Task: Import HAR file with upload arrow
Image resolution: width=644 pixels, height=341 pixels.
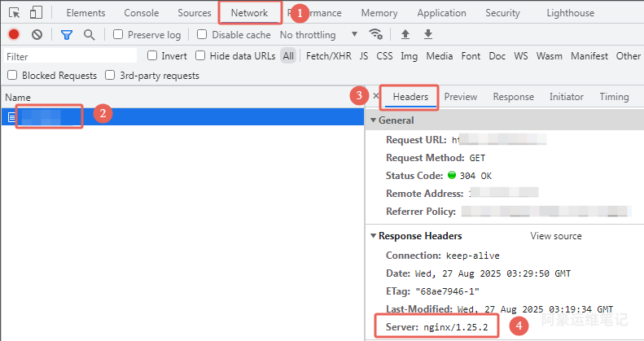Action: pos(405,35)
